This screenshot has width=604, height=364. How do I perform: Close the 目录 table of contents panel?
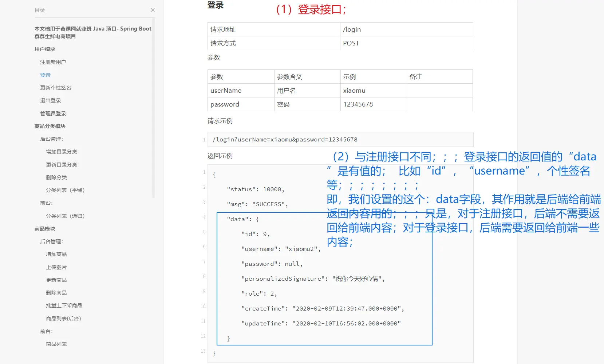click(153, 10)
